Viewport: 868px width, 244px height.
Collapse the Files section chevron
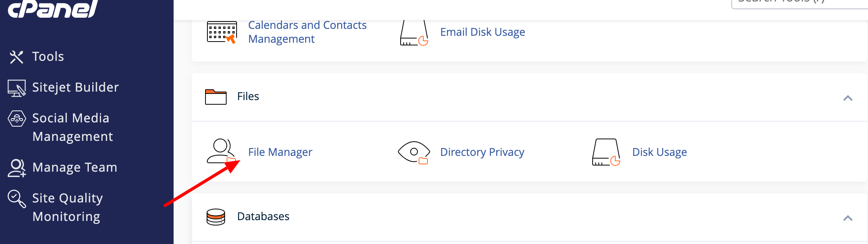[848, 98]
